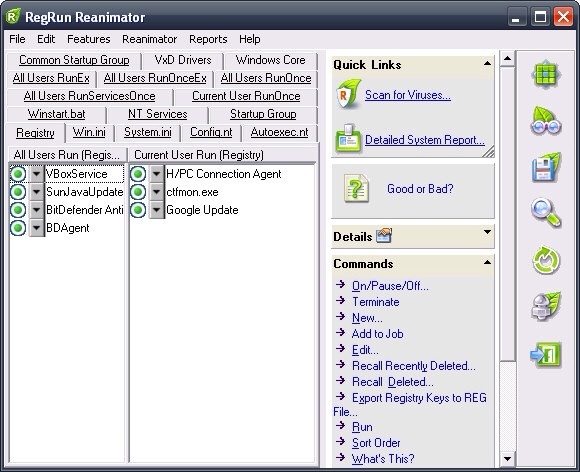The image size is (580, 472).
Task: Open dropdown arrow beside VBoxService
Action: coord(36,174)
